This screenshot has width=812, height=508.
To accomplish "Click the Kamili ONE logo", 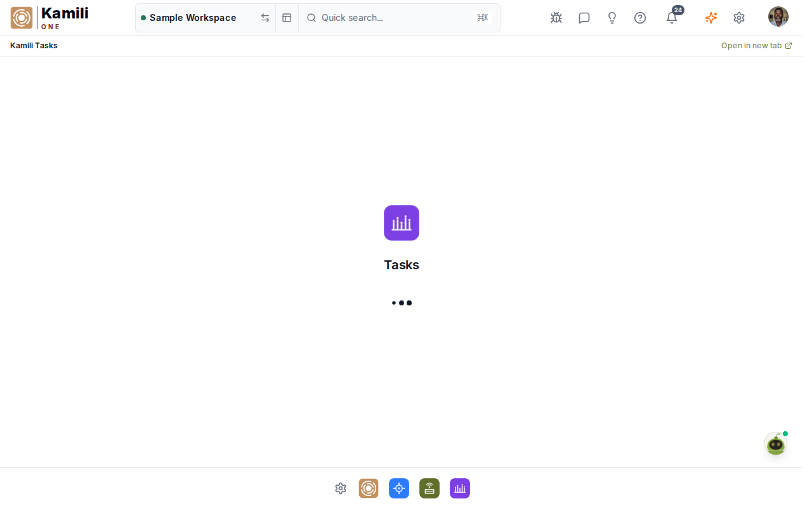I will pos(49,18).
